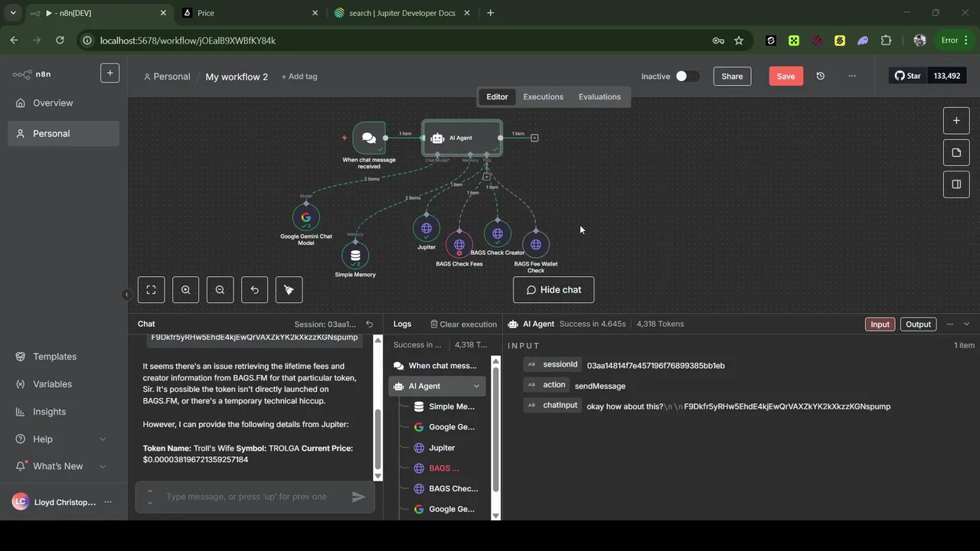Click Add tag
The width and height of the screenshot is (980, 551).
pyautogui.click(x=299, y=77)
